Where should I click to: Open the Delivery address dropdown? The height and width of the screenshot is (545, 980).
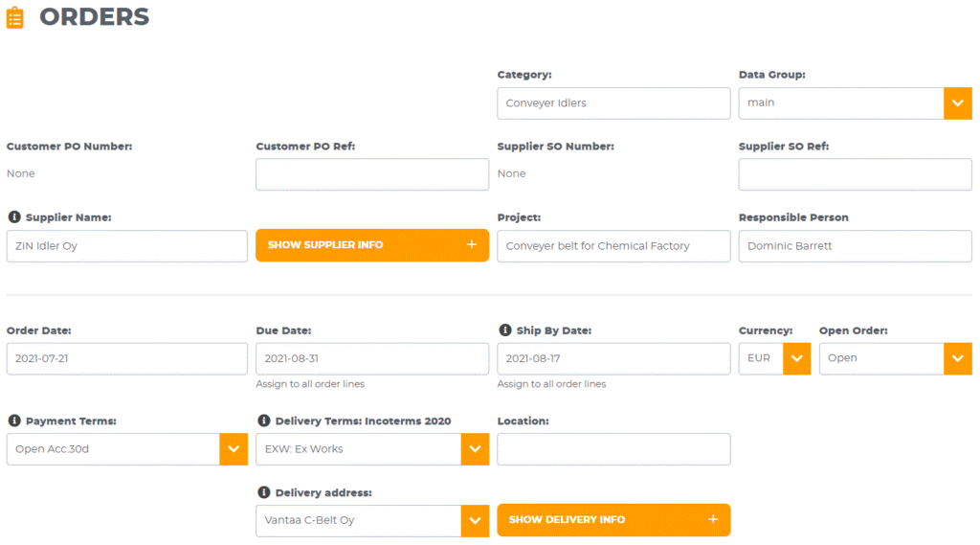[475, 520]
